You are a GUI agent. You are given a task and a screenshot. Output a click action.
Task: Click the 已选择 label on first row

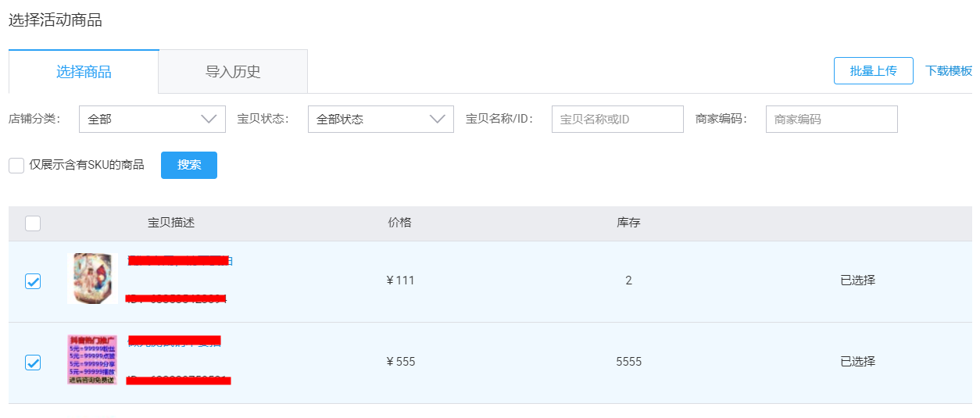point(857,280)
